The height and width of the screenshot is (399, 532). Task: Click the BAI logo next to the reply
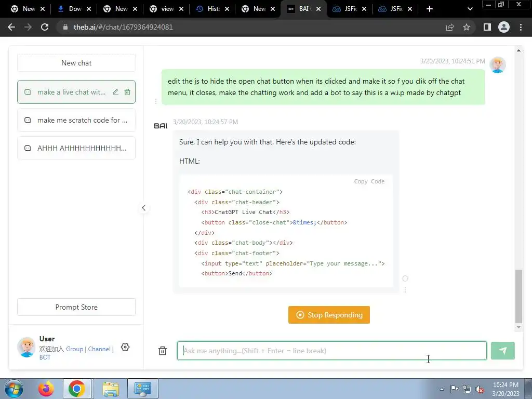(x=161, y=126)
